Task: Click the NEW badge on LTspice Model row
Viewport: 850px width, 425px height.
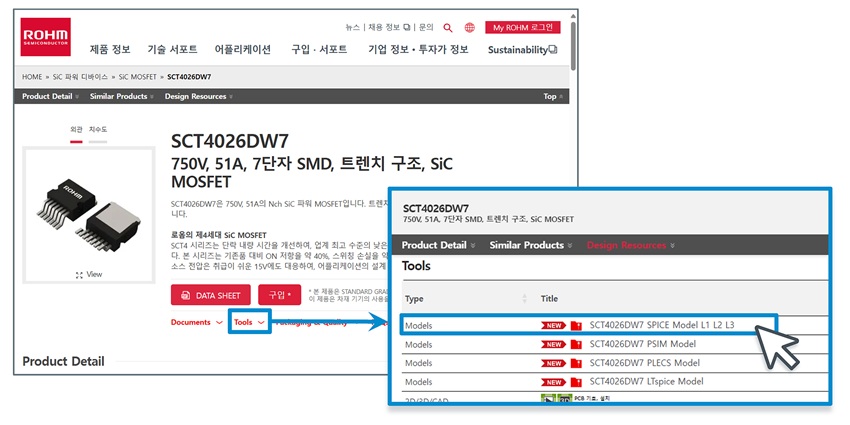Action: (553, 382)
